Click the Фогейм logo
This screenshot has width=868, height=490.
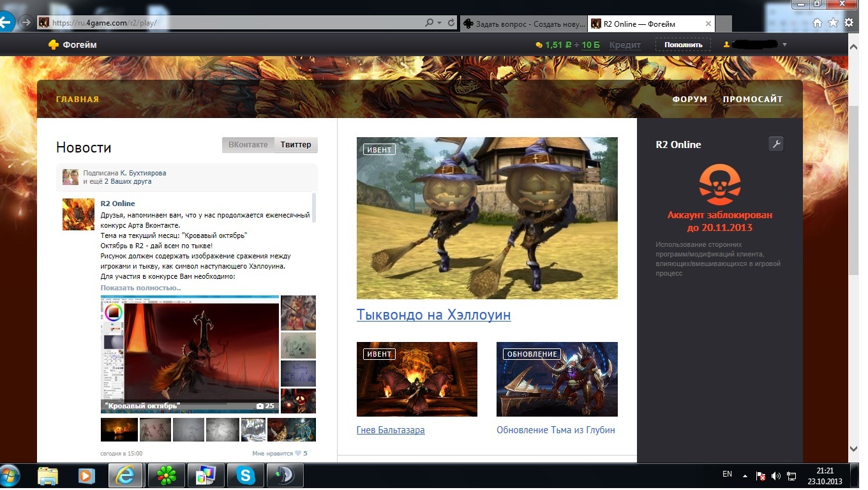71,45
